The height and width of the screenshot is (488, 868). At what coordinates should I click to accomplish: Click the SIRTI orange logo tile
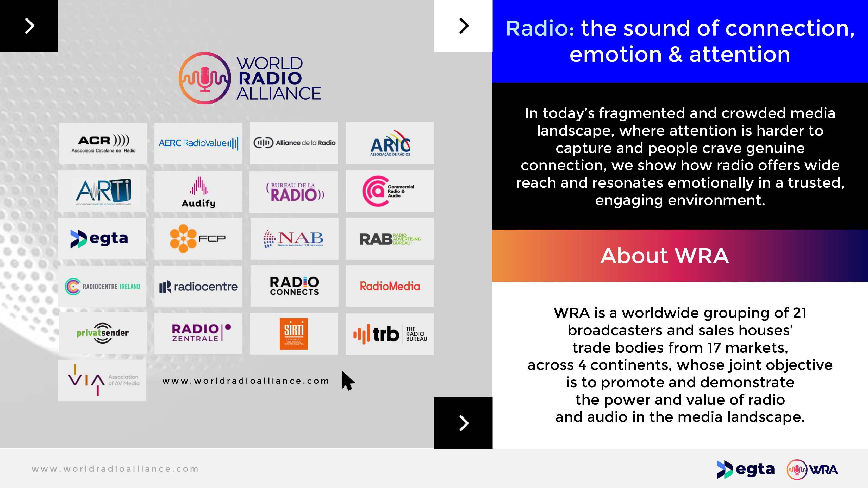pos(294,334)
